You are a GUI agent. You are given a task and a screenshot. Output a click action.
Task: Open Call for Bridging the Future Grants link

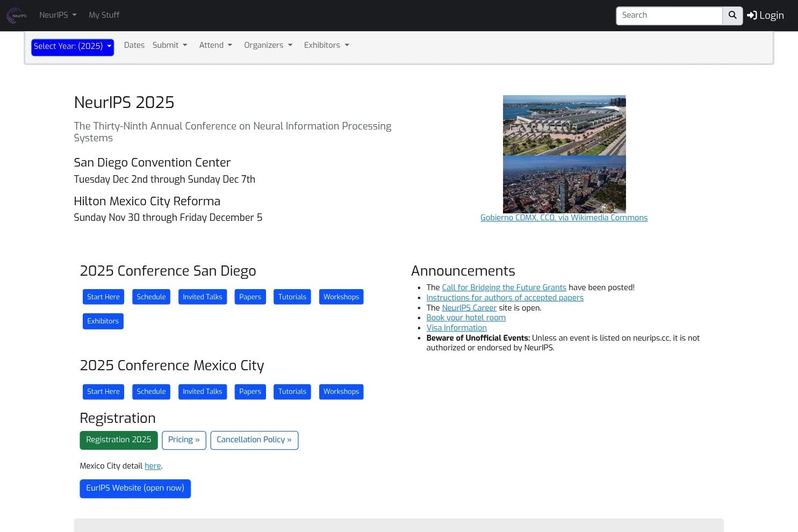[504, 287]
